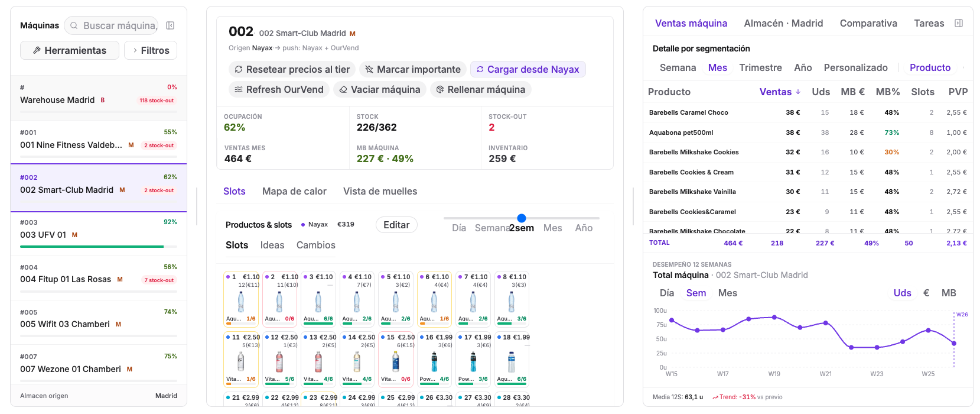Open the Ideas sub-tab
The width and height of the screenshot is (980, 414).
(272, 245)
